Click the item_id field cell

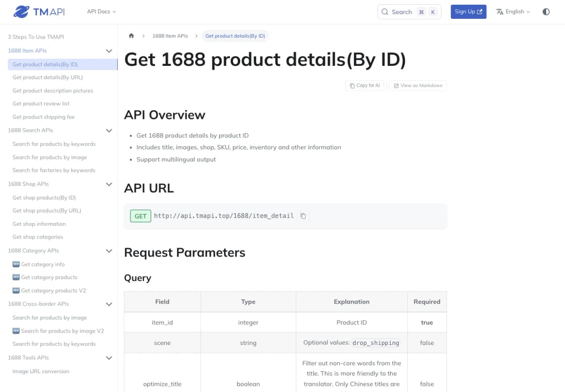[x=162, y=322]
